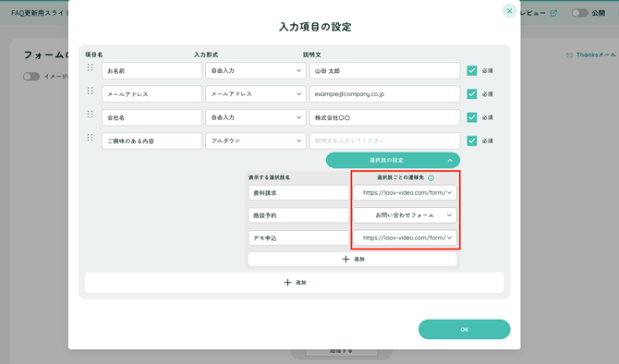Viewport: 619px width, 364px height.
Task: Open input type dropdown showing プルダウン
Action: tap(255, 141)
